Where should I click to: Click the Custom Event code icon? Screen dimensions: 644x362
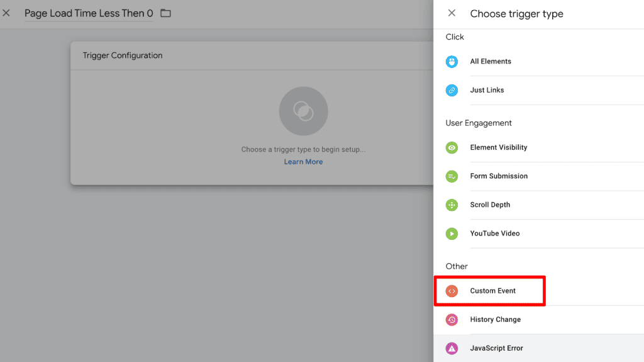tap(452, 291)
